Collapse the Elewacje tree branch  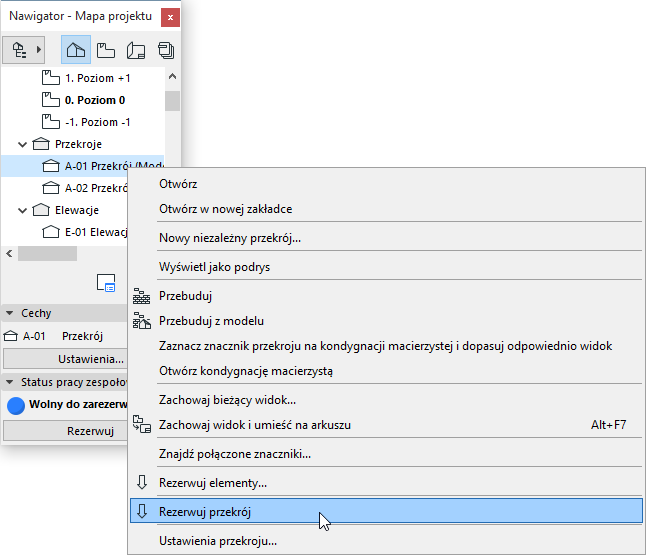(x=23, y=211)
